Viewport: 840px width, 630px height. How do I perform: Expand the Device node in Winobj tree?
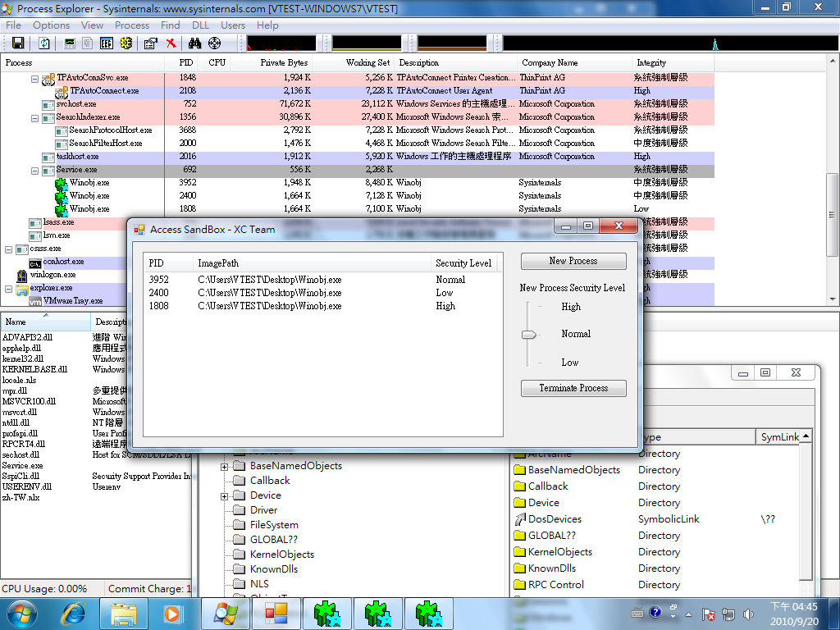pyautogui.click(x=225, y=496)
